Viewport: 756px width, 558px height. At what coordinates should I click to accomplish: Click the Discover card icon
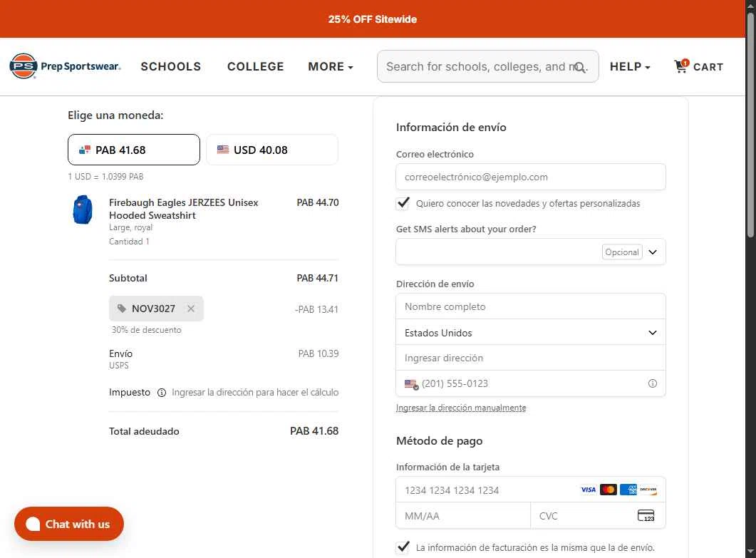(x=648, y=490)
